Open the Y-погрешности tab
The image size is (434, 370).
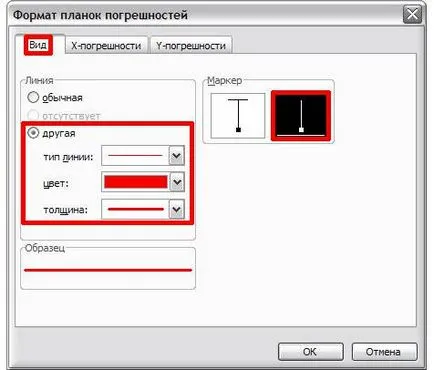191,45
